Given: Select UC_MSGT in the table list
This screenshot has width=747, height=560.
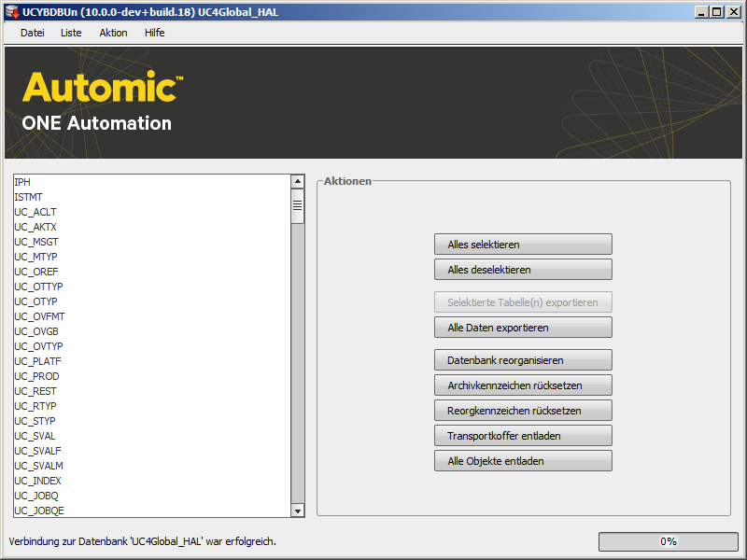Looking at the screenshot, I should point(152,242).
